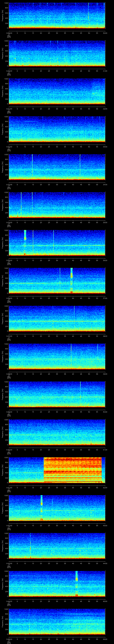Screen dimensions: 114x644
Task: Open the spectrogram panel starting at 9:39:00
Action: pyautogui.click(x=57, y=394)
